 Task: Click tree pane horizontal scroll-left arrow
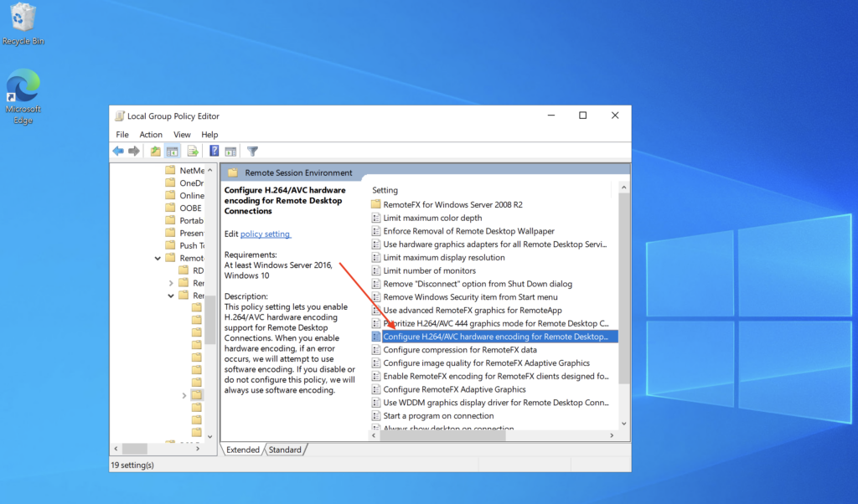(x=116, y=449)
